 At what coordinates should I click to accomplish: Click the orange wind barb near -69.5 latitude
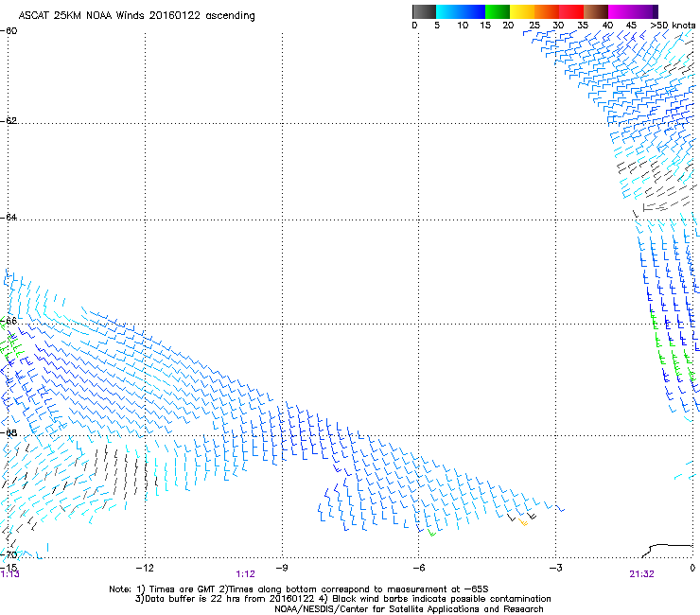click(x=523, y=521)
